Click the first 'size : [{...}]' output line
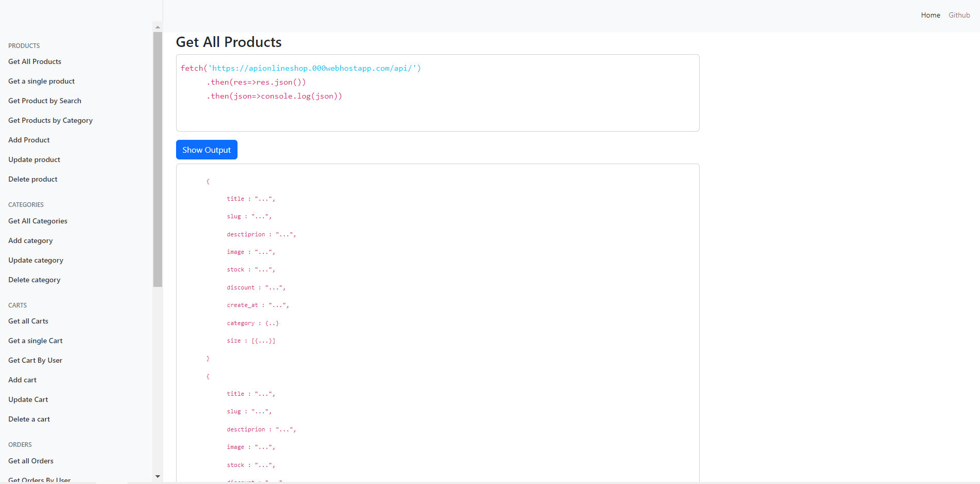980x484 pixels. tap(251, 341)
